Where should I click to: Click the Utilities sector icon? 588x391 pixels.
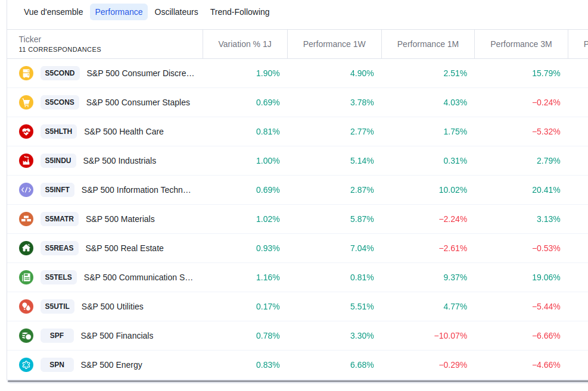(26, 306)
